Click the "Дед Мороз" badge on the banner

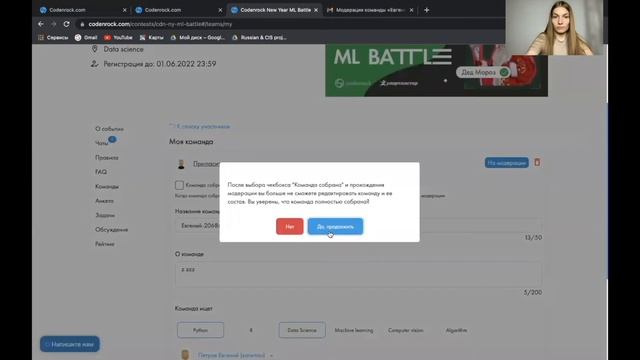[x=483, y=72]
